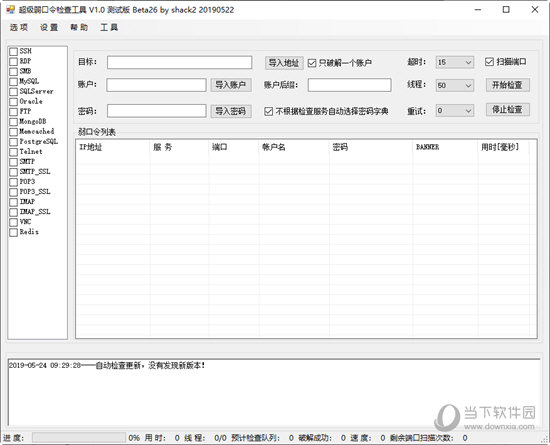Screen dimensions: 550x445
Task: Tick the Redis checkbox
Action: pyautogui.click(x=13, y=232)
